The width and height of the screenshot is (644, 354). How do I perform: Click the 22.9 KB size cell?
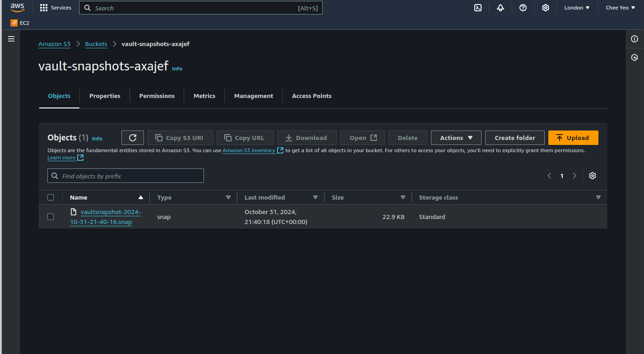point(394,217)
